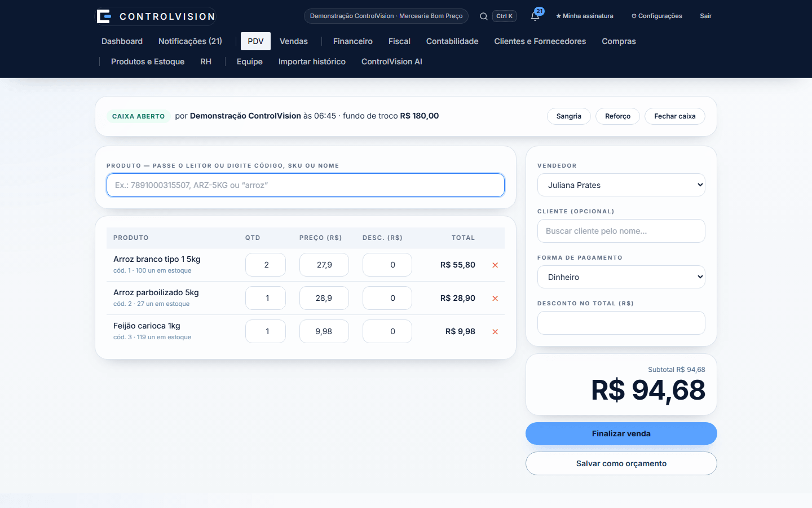Viewport: 812px width, 508px height.
Task: Edit quantity for Feijão carioca 1kg
Action: pos(266,331)
